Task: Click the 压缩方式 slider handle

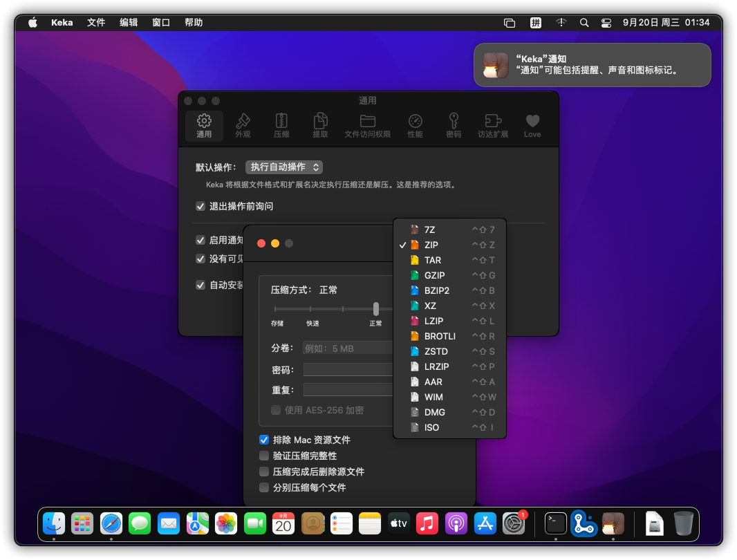Action: [x=375, y=309]
